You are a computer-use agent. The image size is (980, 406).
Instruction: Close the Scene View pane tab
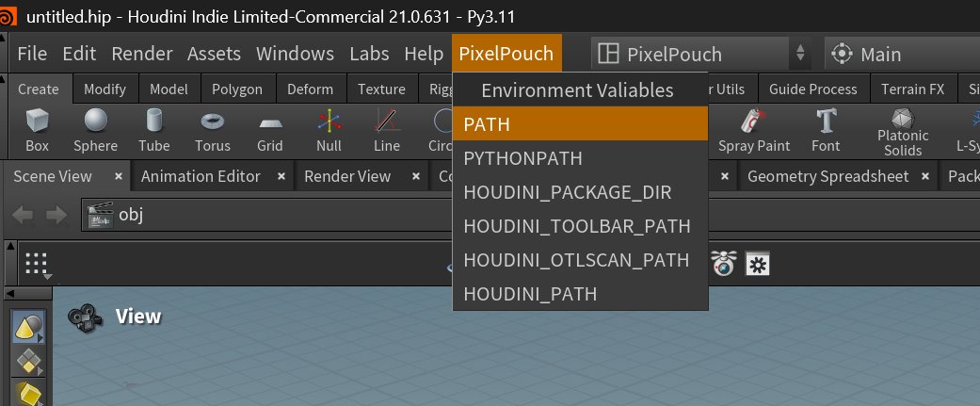tap(119, 176)
